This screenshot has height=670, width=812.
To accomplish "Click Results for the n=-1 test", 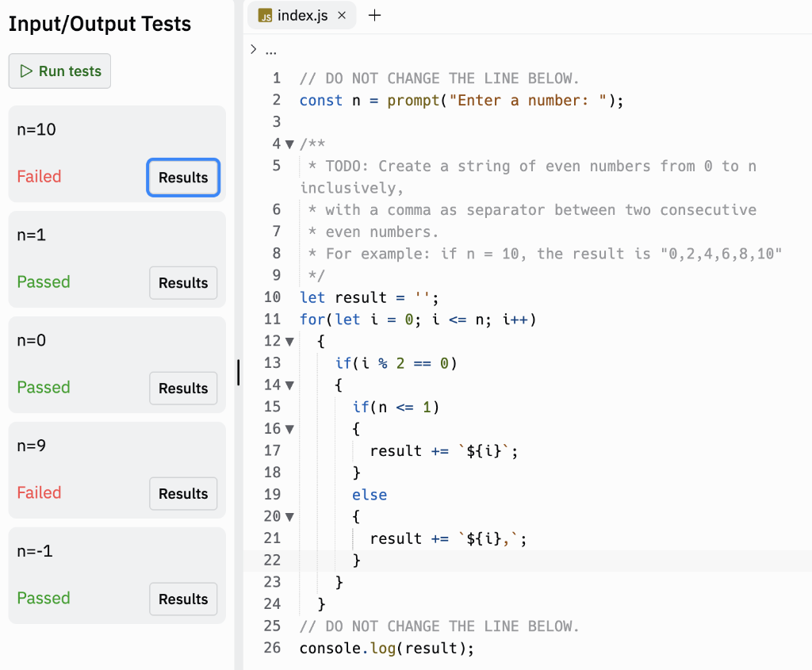I will 183,599.
